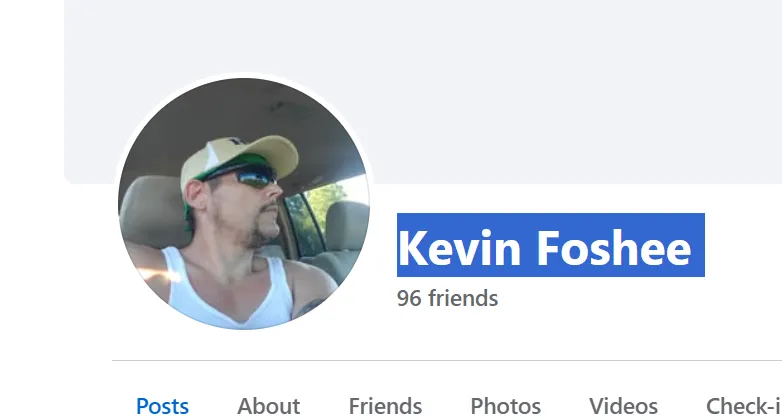The width and height of the screenshot is (782, 420).
Task: Click the word "friends" under the name
Action: (463, 298)
